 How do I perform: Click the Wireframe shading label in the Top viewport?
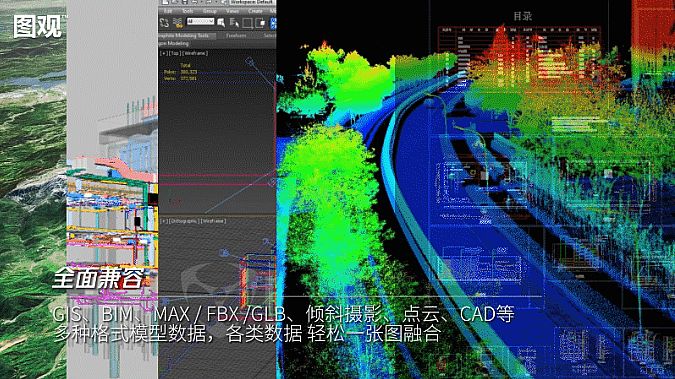(x=195, y=53)
